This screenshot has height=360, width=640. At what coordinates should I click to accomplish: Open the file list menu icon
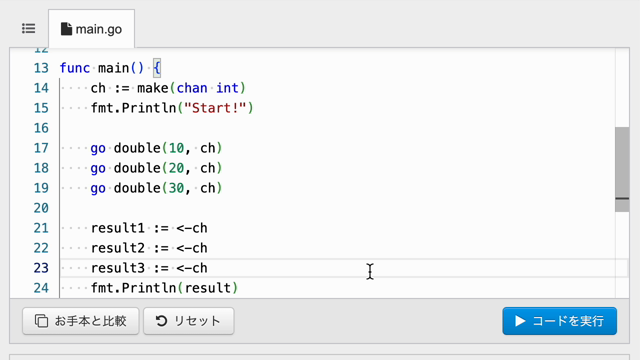[29, 29]
